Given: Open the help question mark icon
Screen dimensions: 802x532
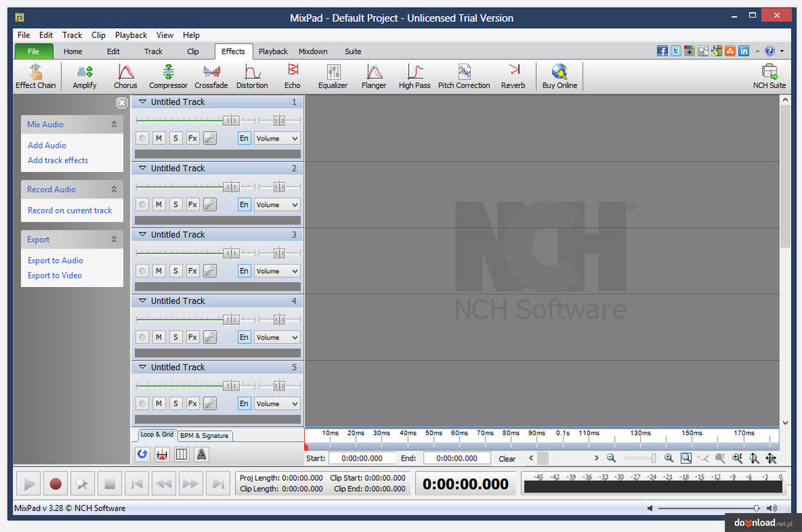Looking at the screenshot, I should 770,51.
